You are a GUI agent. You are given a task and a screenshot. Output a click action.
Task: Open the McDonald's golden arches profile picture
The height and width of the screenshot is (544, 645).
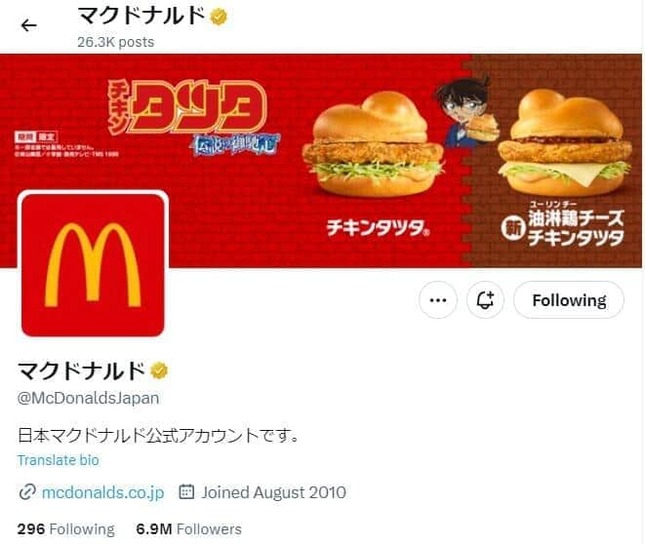pyautogui.click(x=93, y=265)
